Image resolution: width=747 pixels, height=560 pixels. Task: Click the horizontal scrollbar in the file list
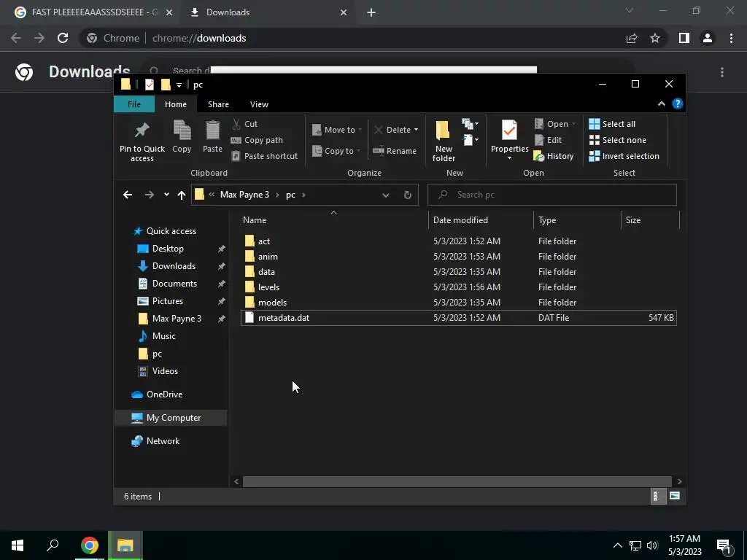[457, 481]
